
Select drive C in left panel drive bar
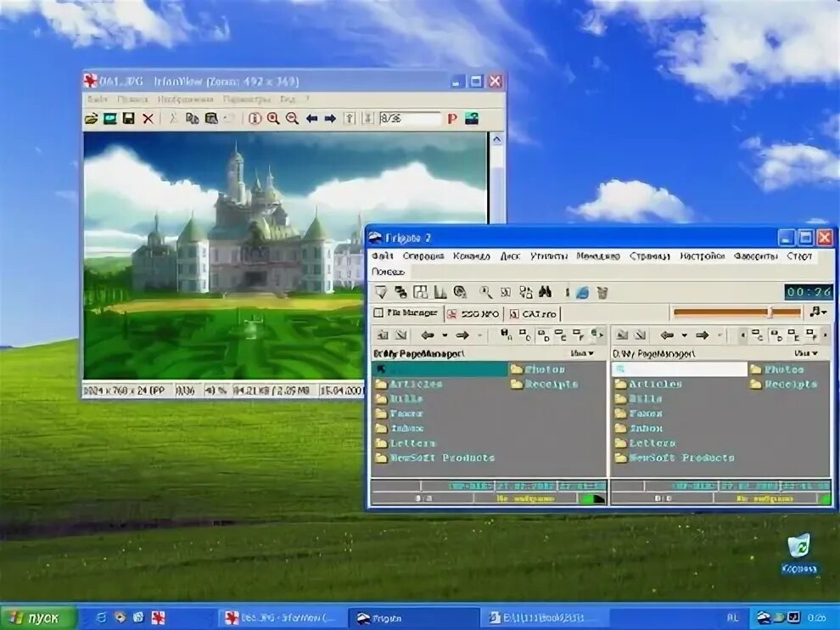(x=525, y=335)
